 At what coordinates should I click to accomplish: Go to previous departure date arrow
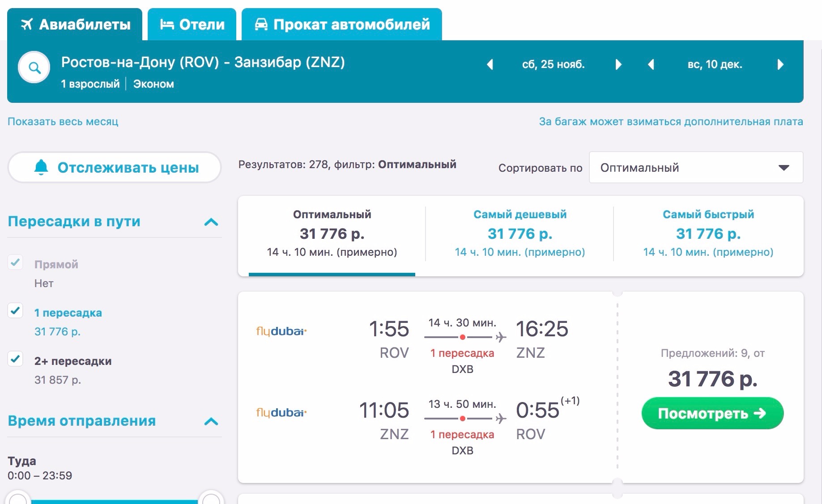coord(490,64)
